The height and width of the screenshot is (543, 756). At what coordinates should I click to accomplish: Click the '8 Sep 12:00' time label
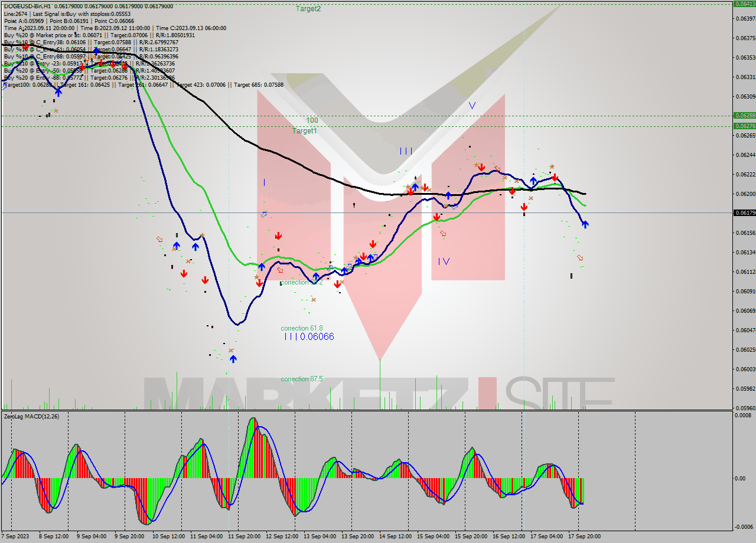click(54, 537)
